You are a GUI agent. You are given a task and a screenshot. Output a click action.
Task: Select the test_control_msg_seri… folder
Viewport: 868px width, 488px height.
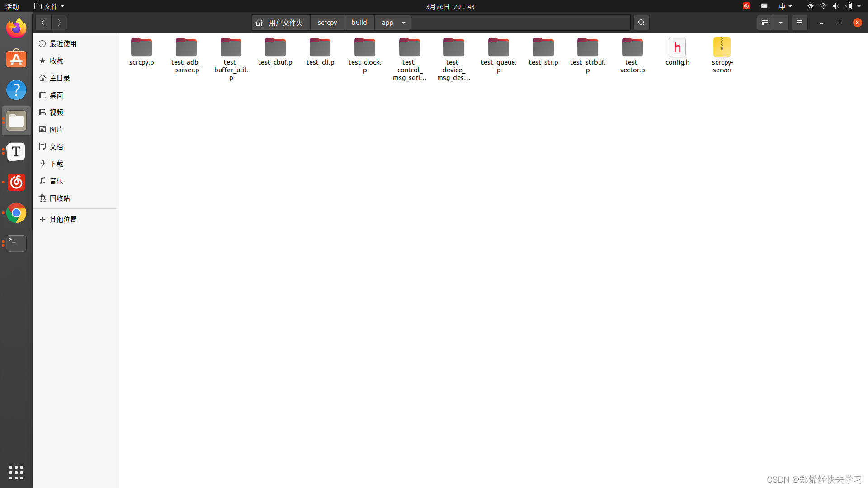410,59
